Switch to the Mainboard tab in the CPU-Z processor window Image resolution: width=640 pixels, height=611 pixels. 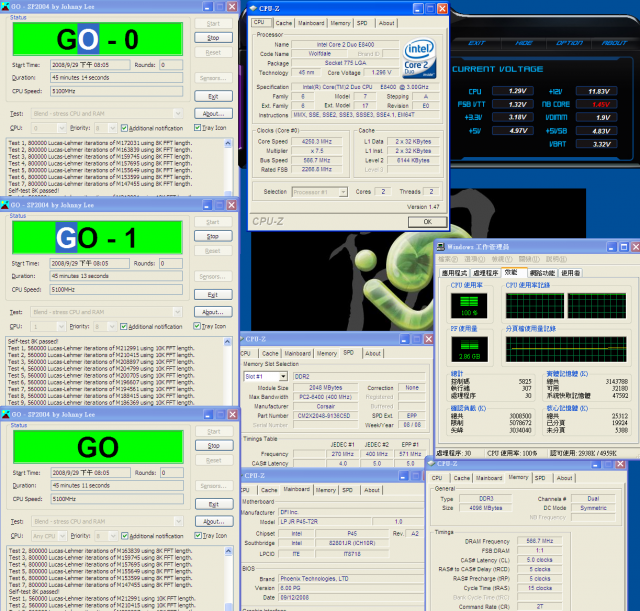[x=311, y=23]
